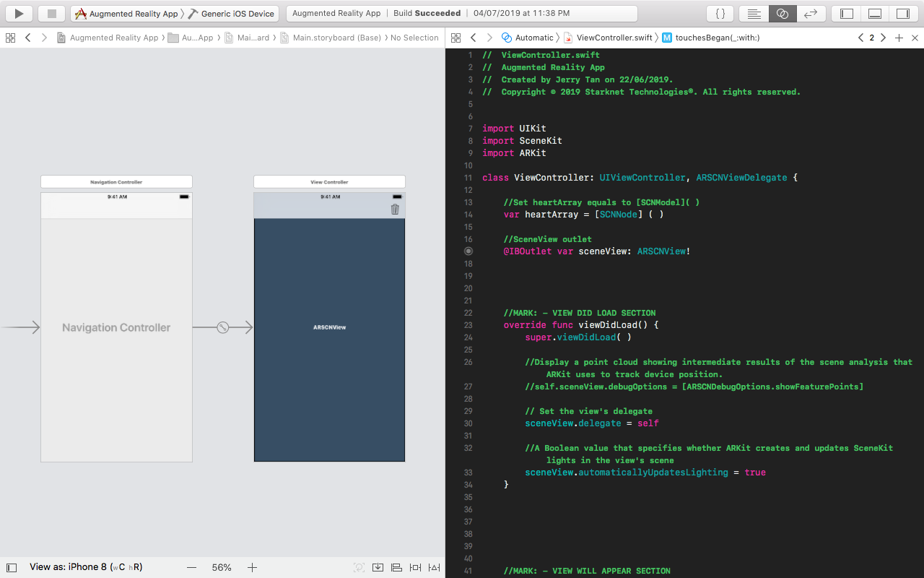Go back in assistant editor history
The width and height of the screenshot is (924, 578).
tap(474, 38)
